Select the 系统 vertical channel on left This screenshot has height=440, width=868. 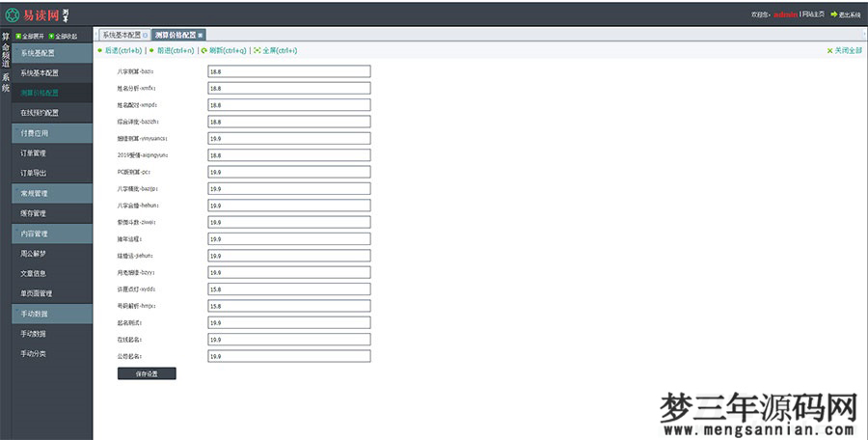coord(6,81)
